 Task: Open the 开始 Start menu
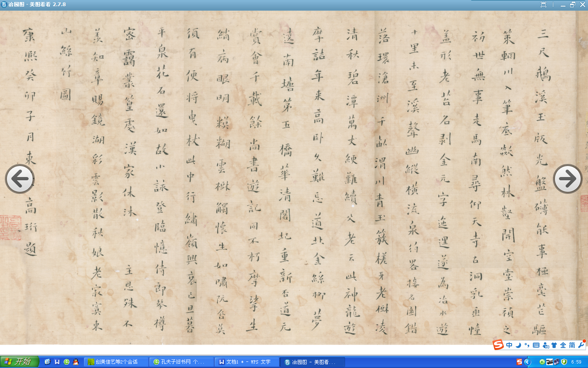19,362
